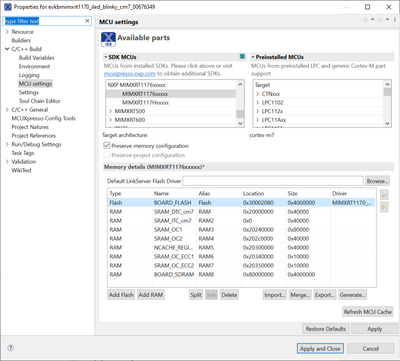Open mcuxpresso.nxp.com link
The image size is (400, 361).
130,74
